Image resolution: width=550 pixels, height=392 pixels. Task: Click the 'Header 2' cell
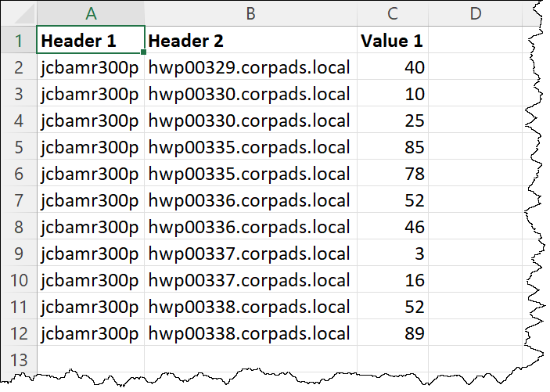tap(251, 40)
